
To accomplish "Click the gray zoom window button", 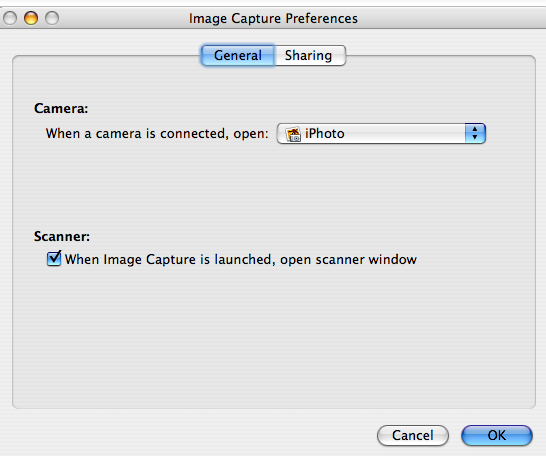I will point(52,18).
